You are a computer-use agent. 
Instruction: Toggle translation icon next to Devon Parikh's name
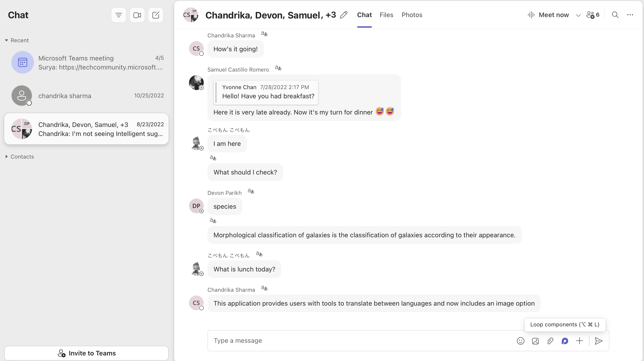(x=251, y=191)
